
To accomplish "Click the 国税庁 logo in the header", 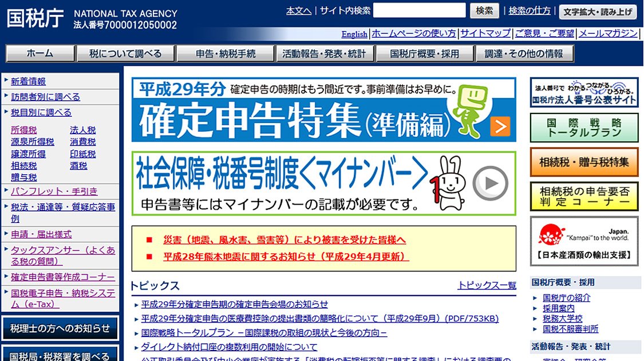I will 35,18.
